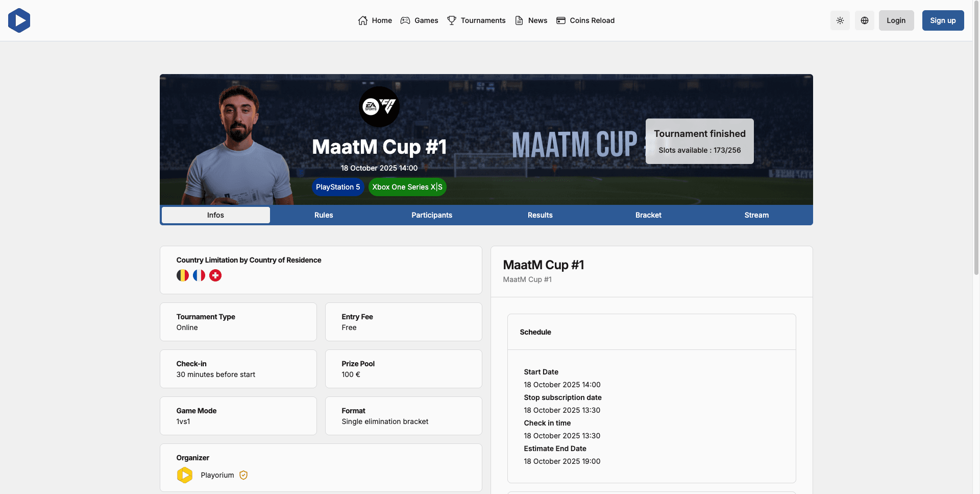Click the banner date 18 October 2025 14:00
The image size is (980, 494).
pyautogui.click(x=379, y=168)
